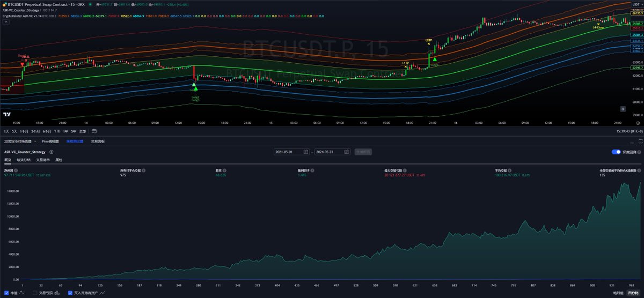Image resolution: width=644 pixels, height=298 pixels.
Task: Select the 6个月 time range
Action: pyautogui.click(x=47, y=131)
